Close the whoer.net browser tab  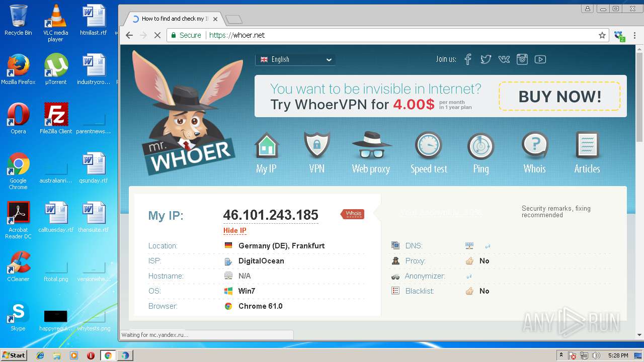(x=215, y=19)
